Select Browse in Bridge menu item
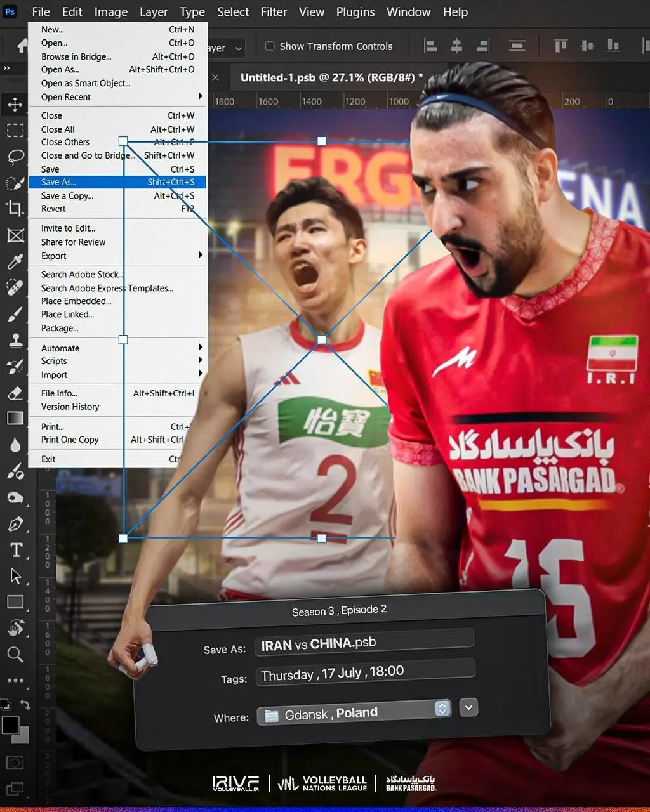 117,56
